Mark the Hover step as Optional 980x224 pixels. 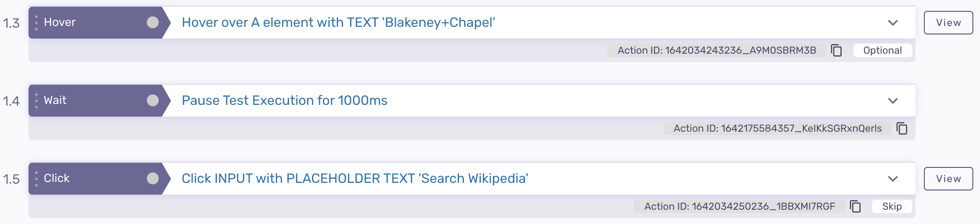click(882, 50)
